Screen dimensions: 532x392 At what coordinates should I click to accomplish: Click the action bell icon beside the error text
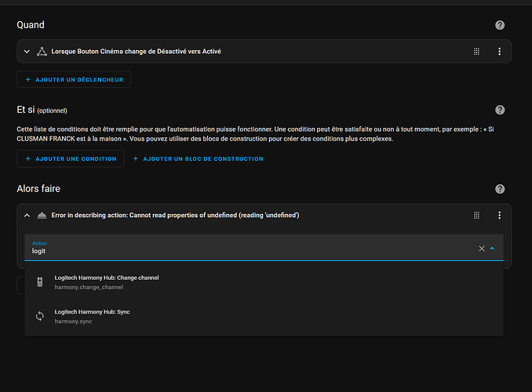coord(42,216)
